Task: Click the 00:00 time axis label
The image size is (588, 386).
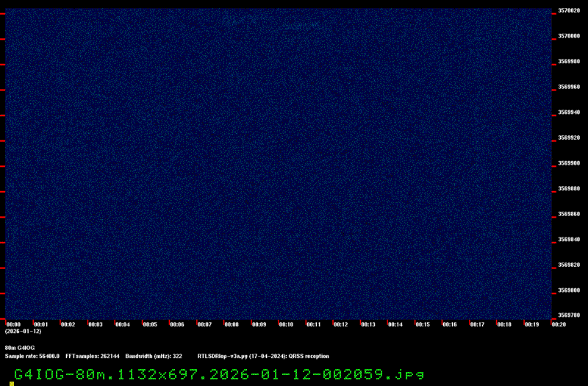Action: 13,324
